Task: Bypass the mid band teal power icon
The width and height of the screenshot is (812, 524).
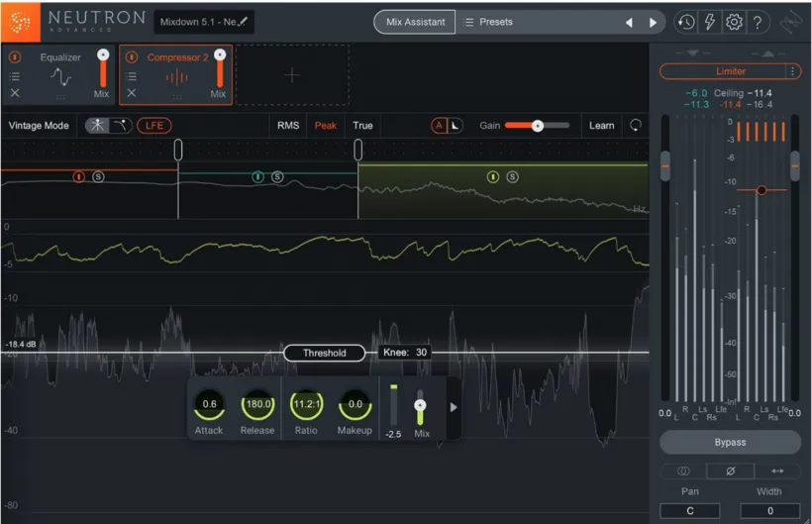Action: 257,177
